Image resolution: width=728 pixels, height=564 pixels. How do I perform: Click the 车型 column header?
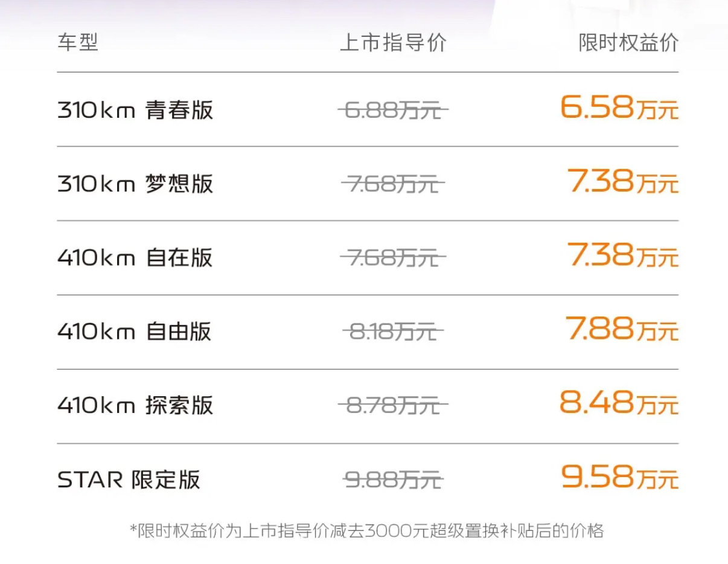click(78, 43)
